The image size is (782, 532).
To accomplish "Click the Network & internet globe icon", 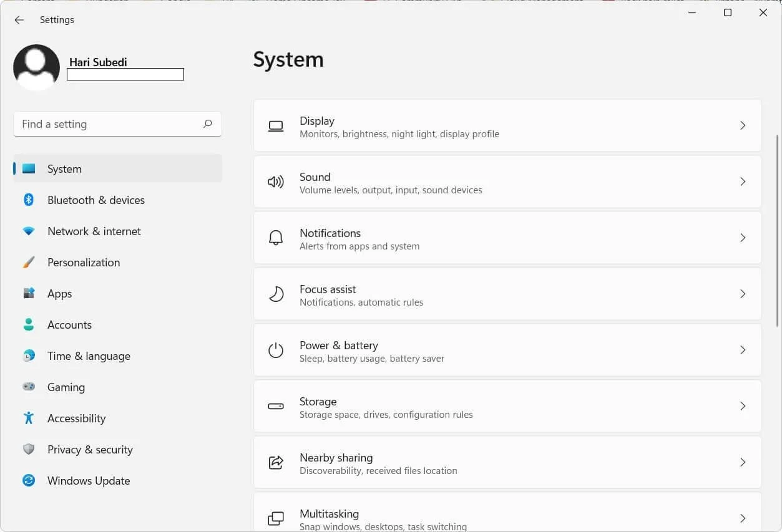I will 29,231.
